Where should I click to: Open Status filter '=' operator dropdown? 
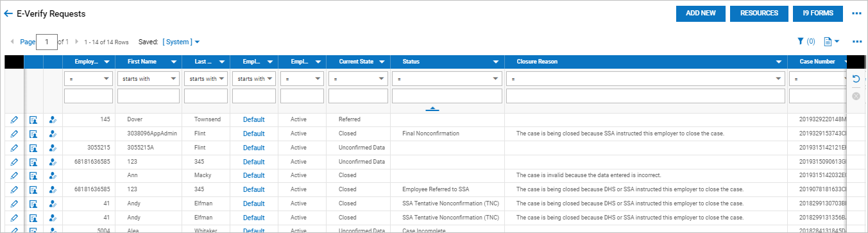tap(447, 79)
